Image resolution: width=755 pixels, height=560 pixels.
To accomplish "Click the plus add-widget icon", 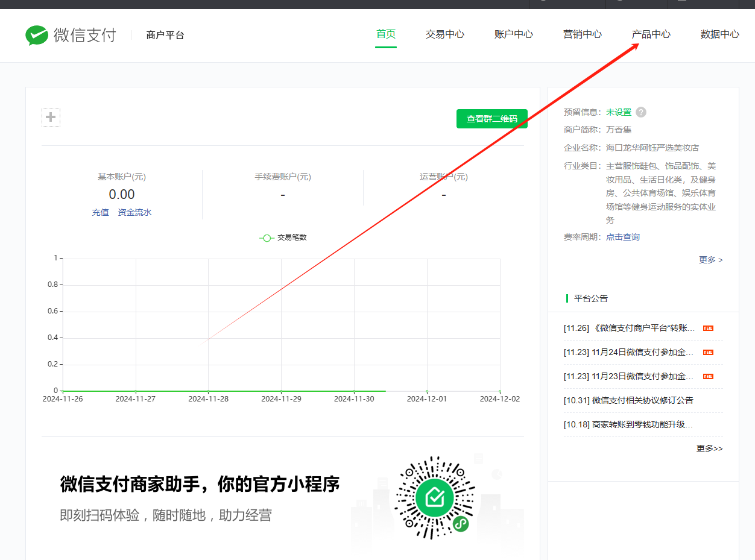I will [x=51, y=117].
